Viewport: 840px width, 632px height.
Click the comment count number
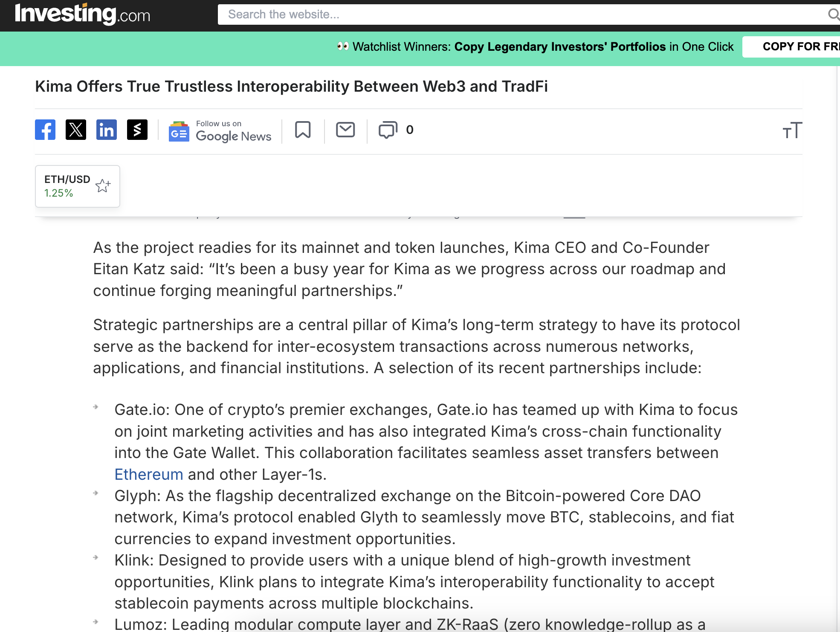410,130
